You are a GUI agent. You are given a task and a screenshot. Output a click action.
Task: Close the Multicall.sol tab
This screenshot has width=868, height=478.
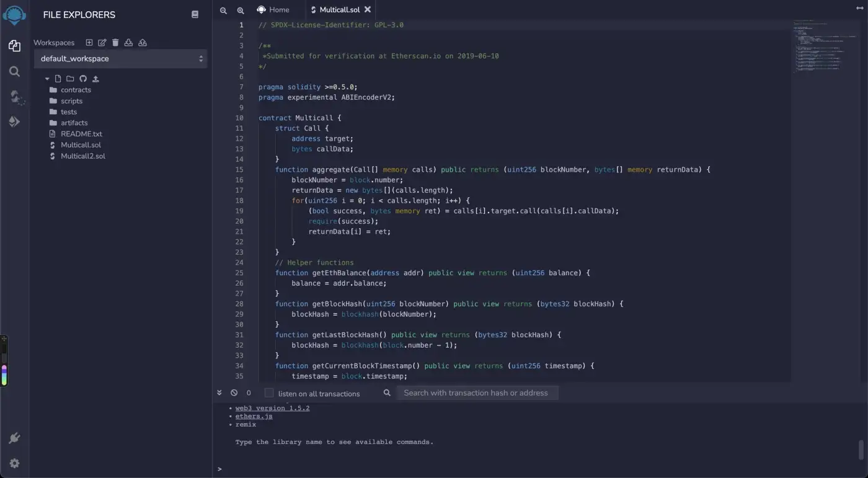pos(368,10)
